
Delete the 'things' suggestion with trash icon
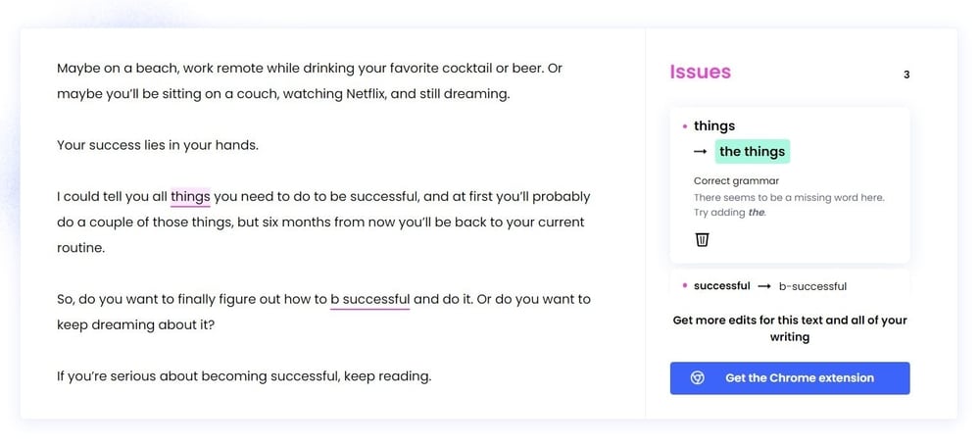pyautogui.click(x=702, y=239)
